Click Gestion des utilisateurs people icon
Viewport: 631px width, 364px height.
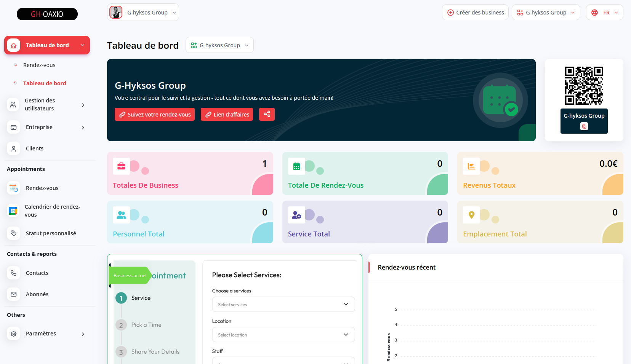13,104
